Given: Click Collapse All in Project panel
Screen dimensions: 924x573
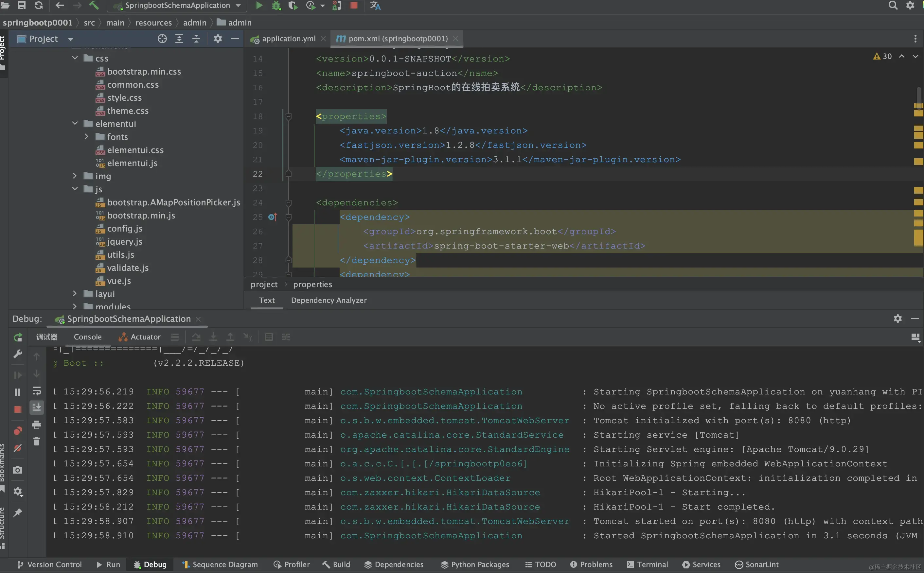Looking at the screenshot, I should pos(196,39).
